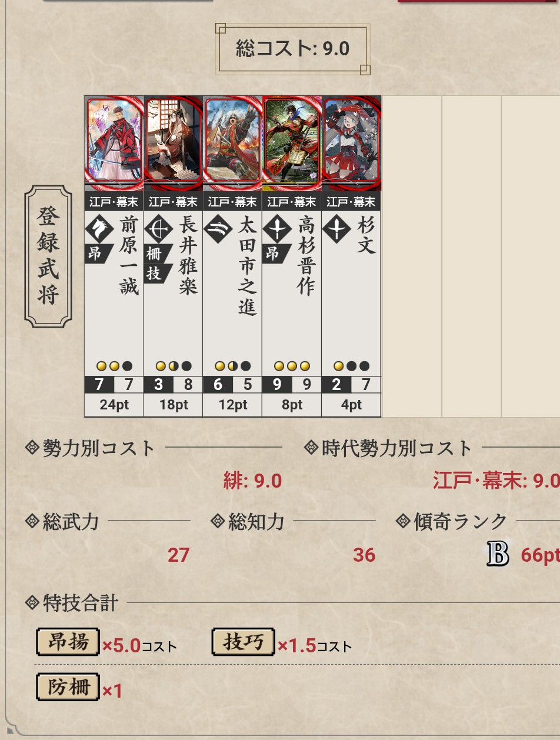
Task: Click the 防柵 skill total button
Action: (x=68, y=686)
